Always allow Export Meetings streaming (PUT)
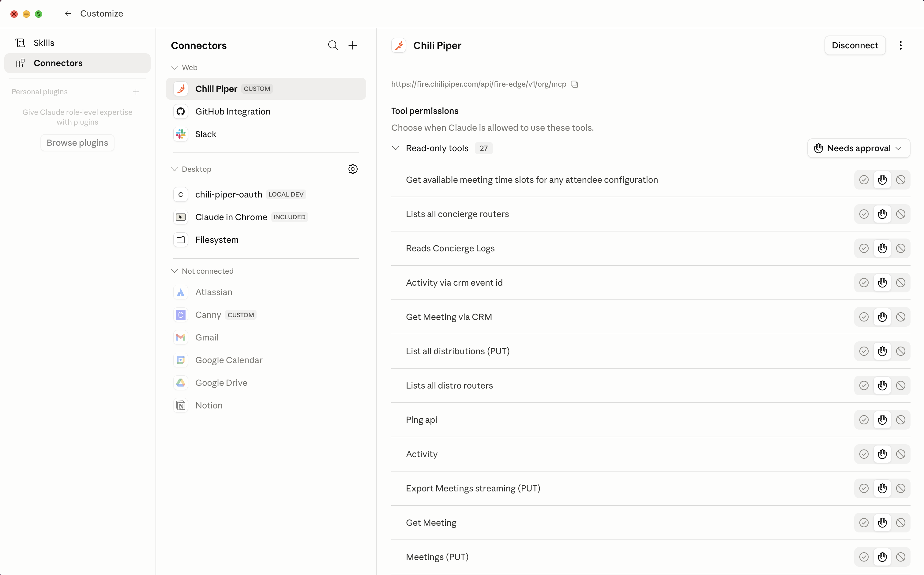The width and height of the screenshot is (924, 575). (x=864, y=488)
